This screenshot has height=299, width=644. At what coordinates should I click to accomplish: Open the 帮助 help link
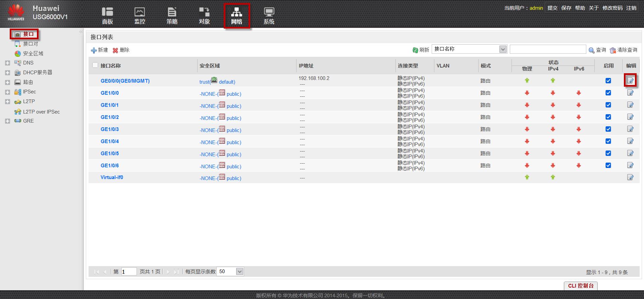click(x=580, y=8)
